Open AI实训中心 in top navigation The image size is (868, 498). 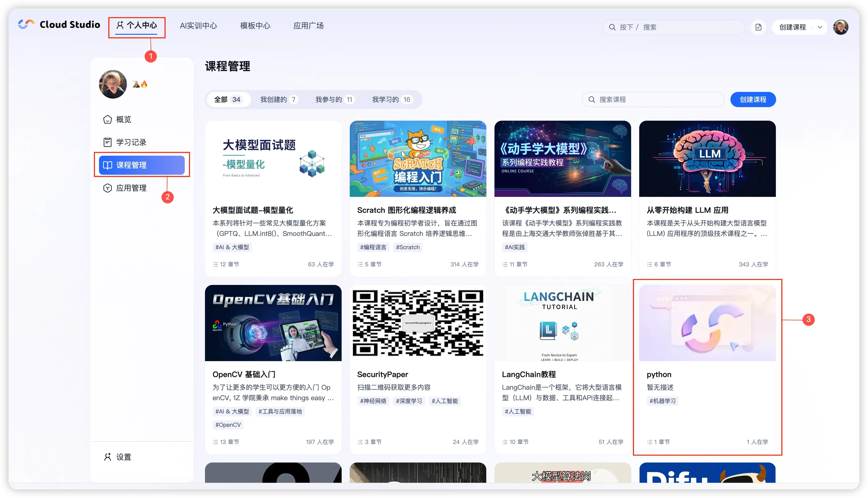click(x=198, y=26)
